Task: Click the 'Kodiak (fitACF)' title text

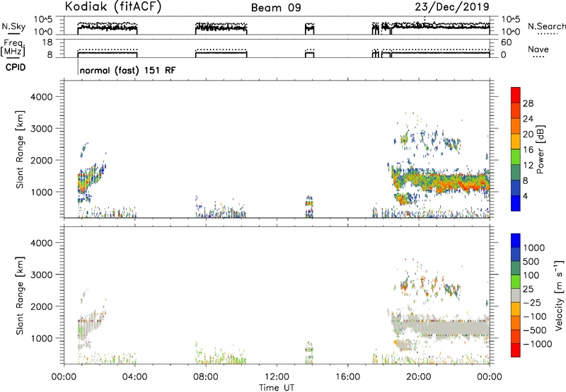Action: (113, 7)
